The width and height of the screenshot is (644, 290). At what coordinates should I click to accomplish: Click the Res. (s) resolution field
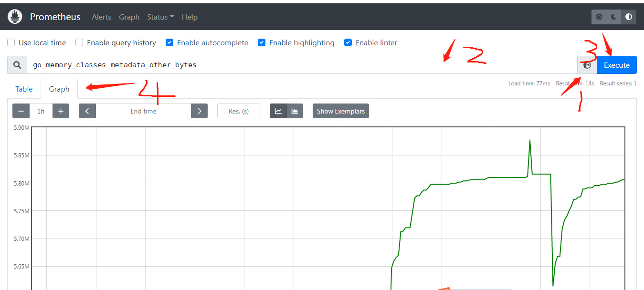coord(239,111)
